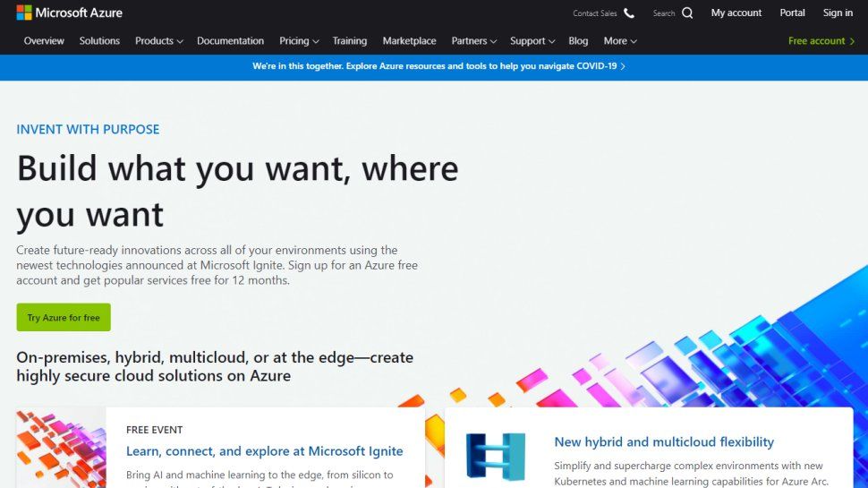
Task: Click the 'On-premises, hybrid, multicloud' subheading
Action: tap(215, 367)
